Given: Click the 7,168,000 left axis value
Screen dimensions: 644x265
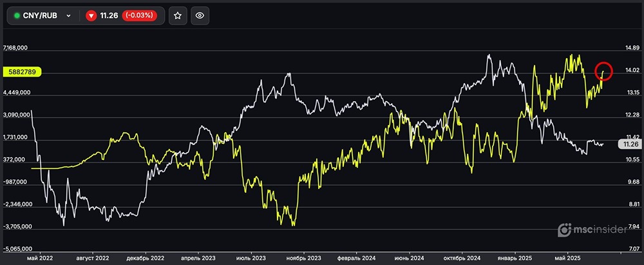Looking at the screenshot, I should 15,48.
